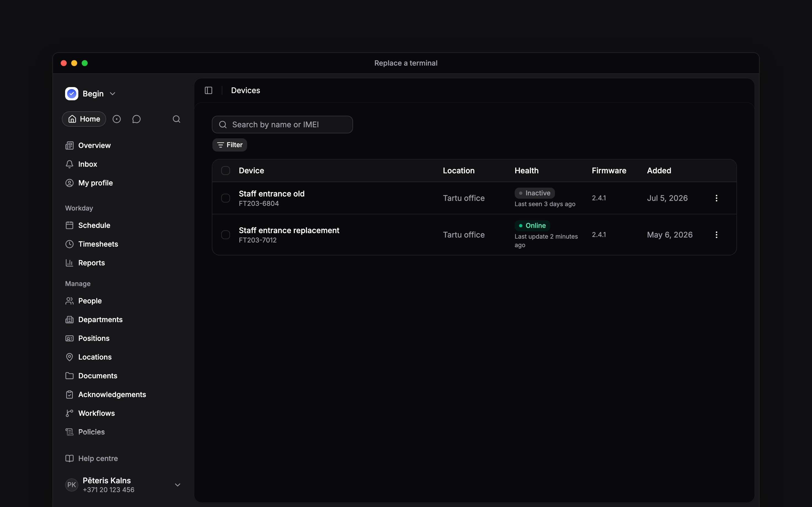This screenshot has width=812, height=507.
Task: Open more options for Staff entrance old
Action: 716,198
